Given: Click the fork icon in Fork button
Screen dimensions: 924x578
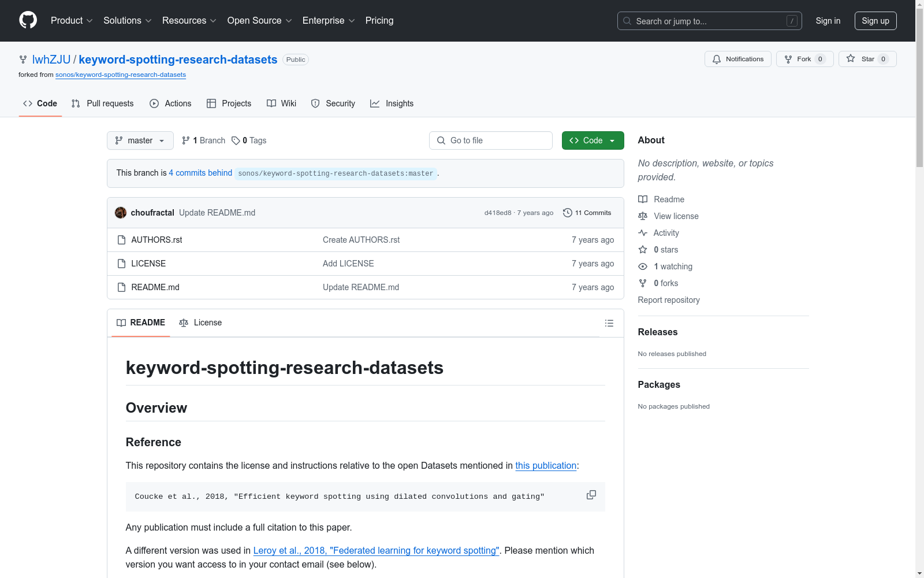Looking at the screenshot, I should (x=788, y=59).
